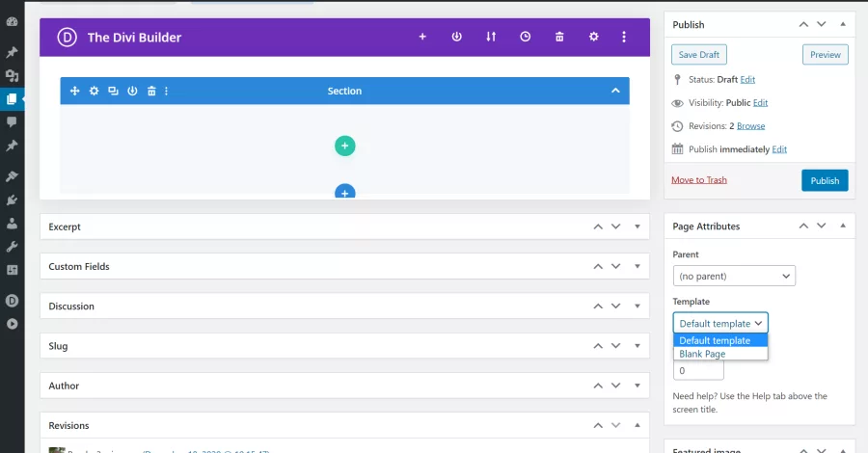Open Section settings gear icon
This screenshot has height=453, width=868.
[x=95, y=91]
